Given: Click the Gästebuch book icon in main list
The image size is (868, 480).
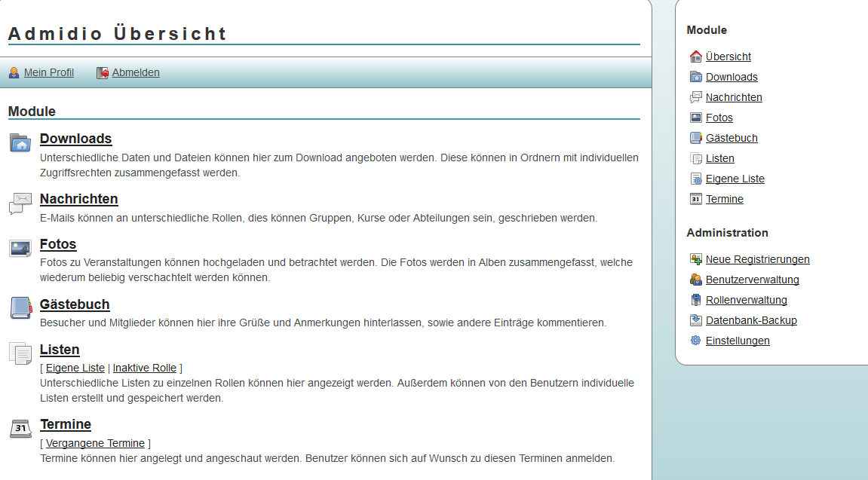Looking at the screenshot, I should [20, 307].
